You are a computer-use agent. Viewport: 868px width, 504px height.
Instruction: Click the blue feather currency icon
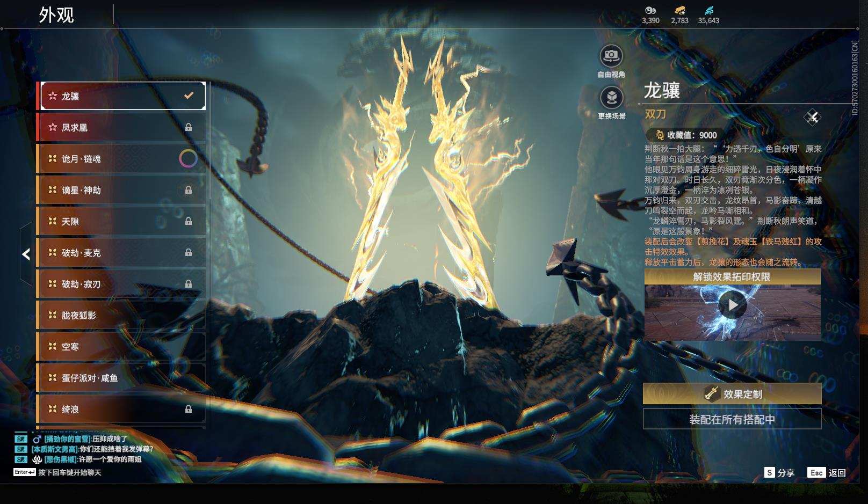[708, 10]
